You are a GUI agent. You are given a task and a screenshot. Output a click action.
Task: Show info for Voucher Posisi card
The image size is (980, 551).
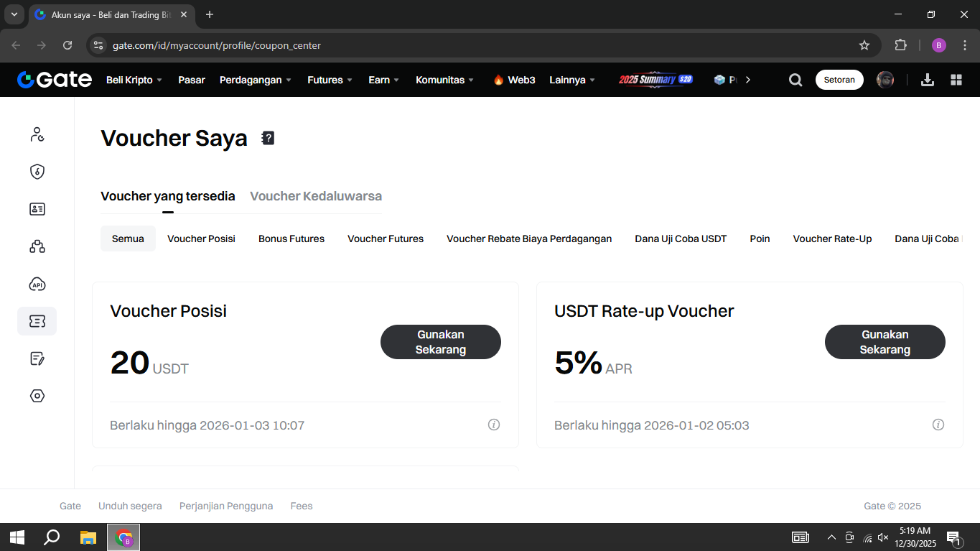(494, 425)
